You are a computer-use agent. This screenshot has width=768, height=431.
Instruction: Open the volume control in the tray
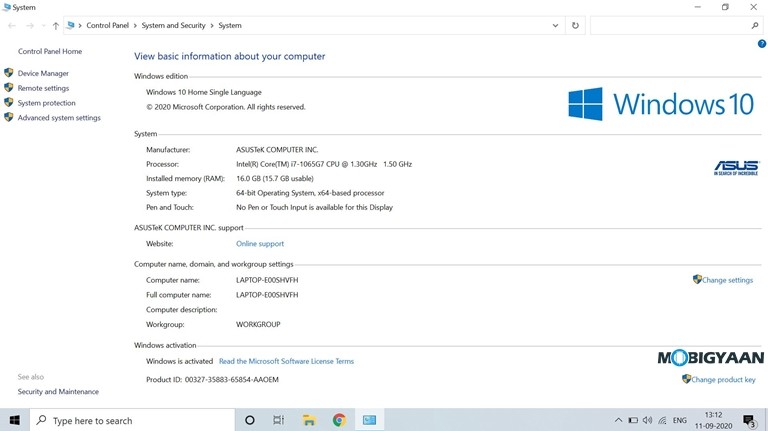(648, 420)
